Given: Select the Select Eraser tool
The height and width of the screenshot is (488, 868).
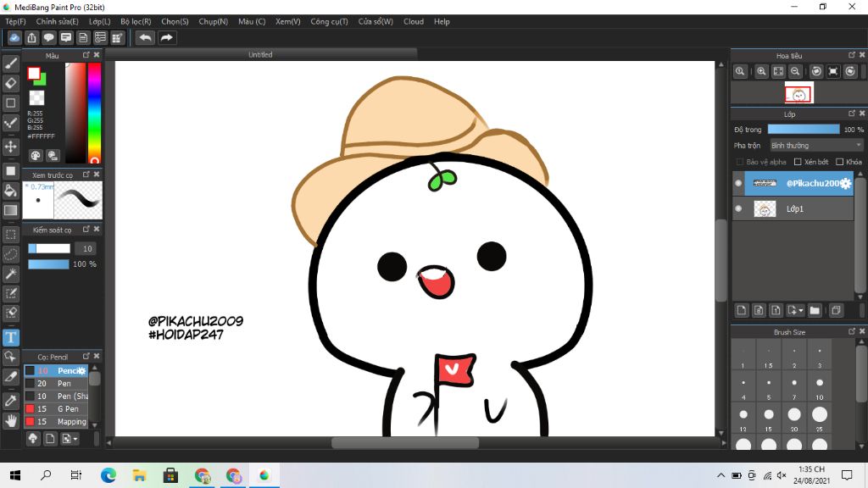Looking at the screenshot, I should [10, 313].
